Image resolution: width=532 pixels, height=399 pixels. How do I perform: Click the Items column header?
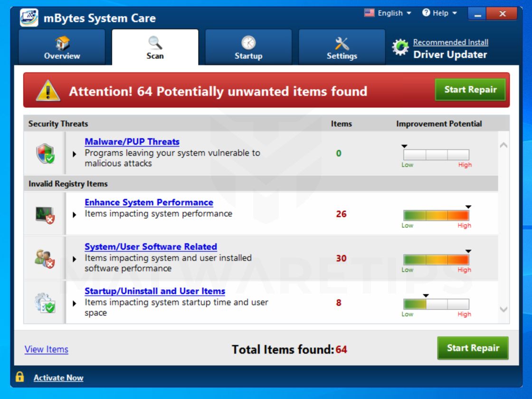tap(342, 124)
